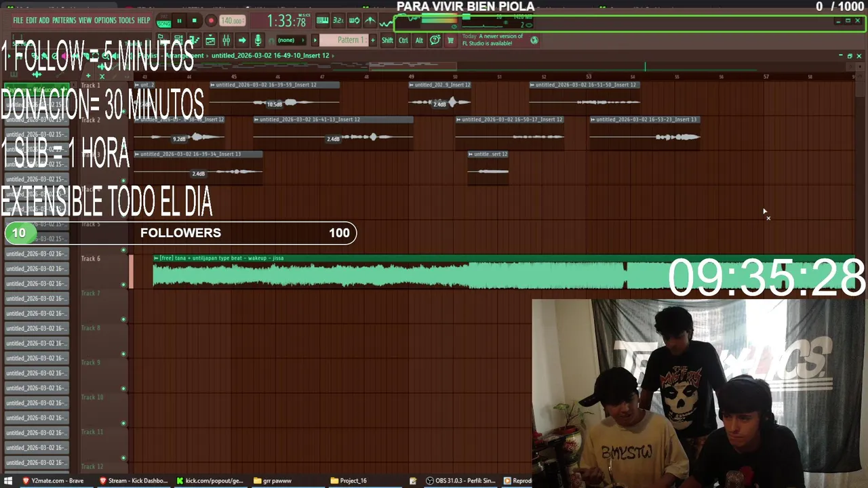
Task: Toggle the Alt modifier button
Action: [418, 40]
